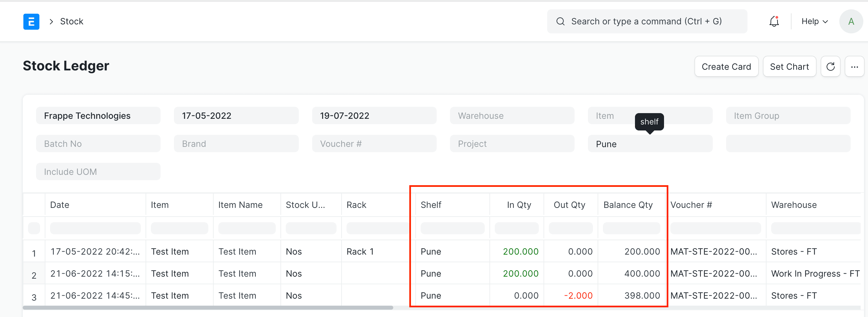The height and width of the screenshot is (317, 868).
Task: Click the notification bell icon
Action: (x=774, y=21)
